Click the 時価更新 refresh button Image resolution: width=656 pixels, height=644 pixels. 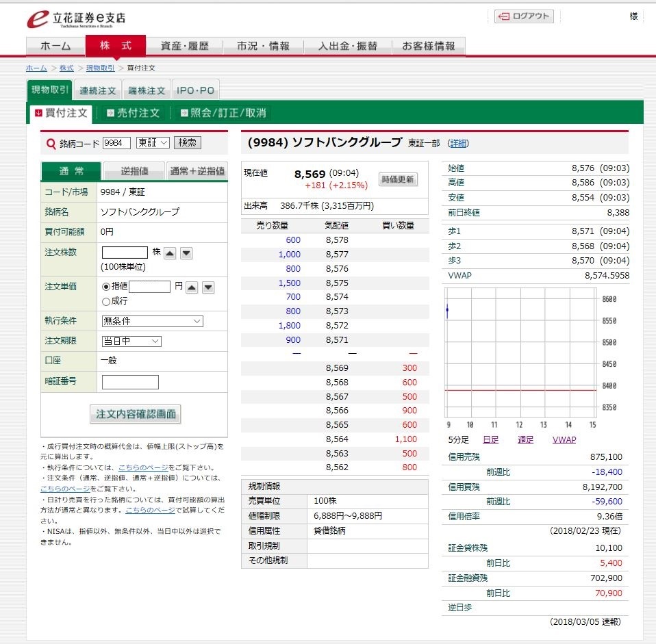[398, 179]
